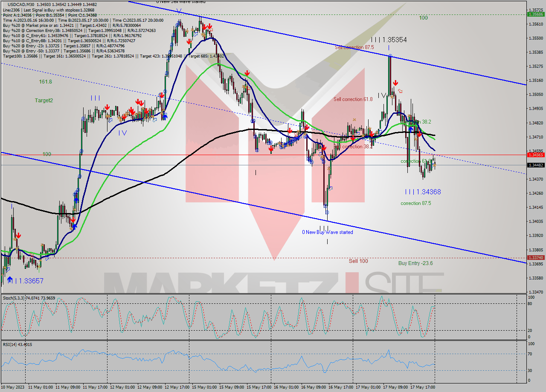The height and width of the screenshot is (392, 546).
Task: Click the green 1.35686 price tag
Action: pos(536,14)
